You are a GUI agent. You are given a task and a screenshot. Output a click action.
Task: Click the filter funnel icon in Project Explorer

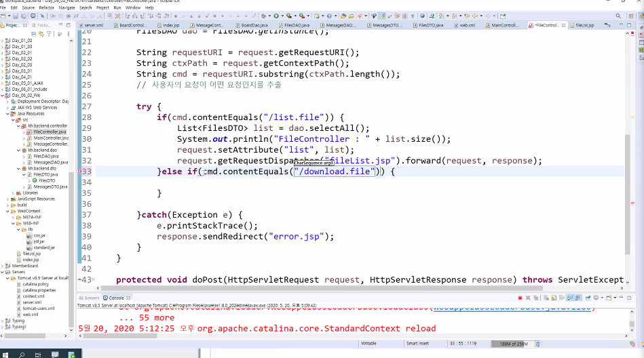(49, 34)
